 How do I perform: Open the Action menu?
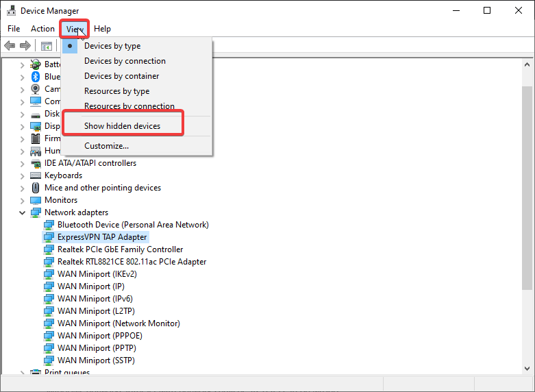tap(42, 29)
